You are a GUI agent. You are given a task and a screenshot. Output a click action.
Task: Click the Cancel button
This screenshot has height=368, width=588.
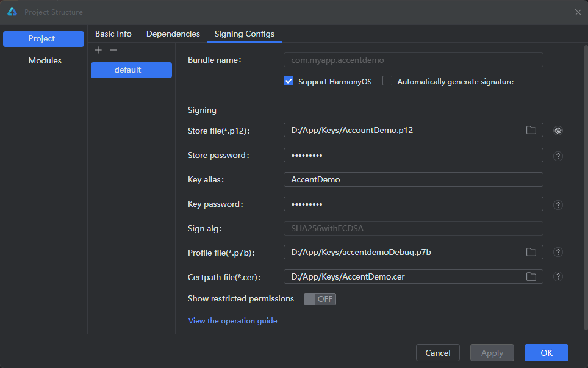(437, 353)
